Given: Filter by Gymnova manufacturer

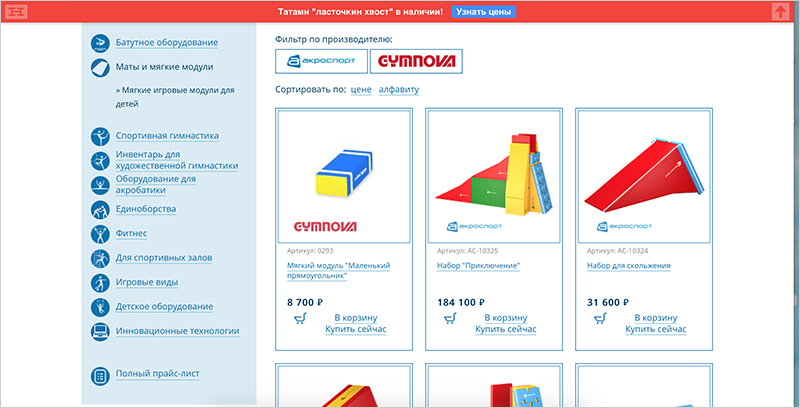Looking at the screenshot, I should (x=416, y=62).
